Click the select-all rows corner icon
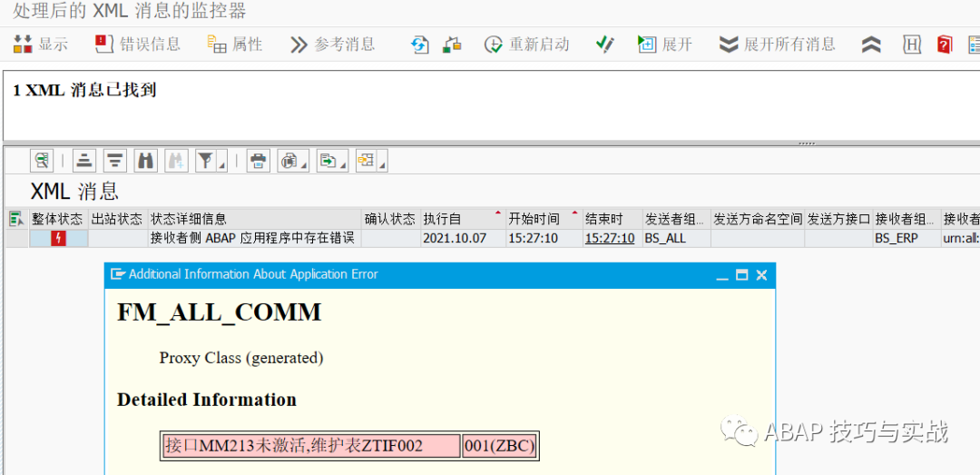 [15, 219]
